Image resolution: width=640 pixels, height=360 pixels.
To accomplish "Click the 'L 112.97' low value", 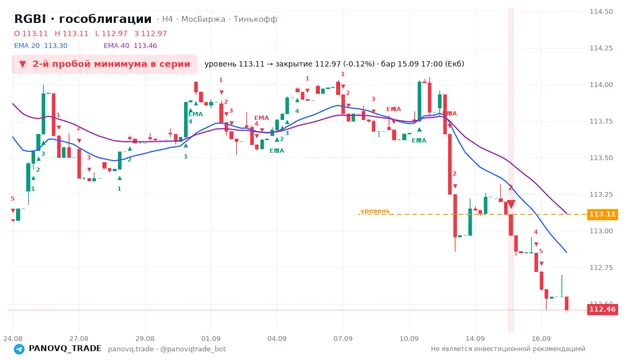I will pyautogui.click(x=111, y=33).
